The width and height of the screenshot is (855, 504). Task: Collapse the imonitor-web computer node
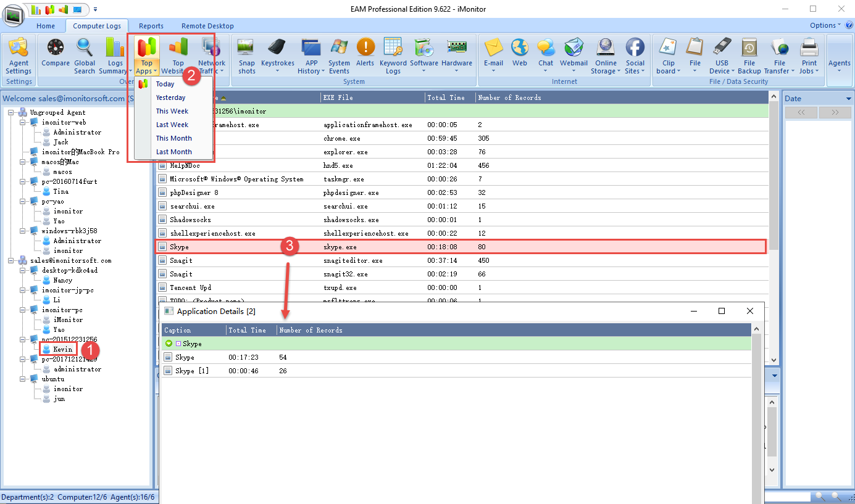point(23,122)
